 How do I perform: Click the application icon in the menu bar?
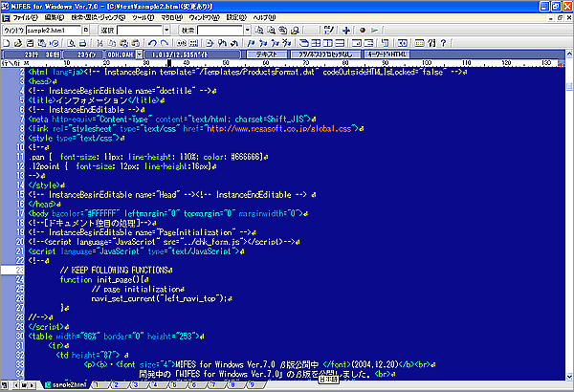click(x=6, y=18)
